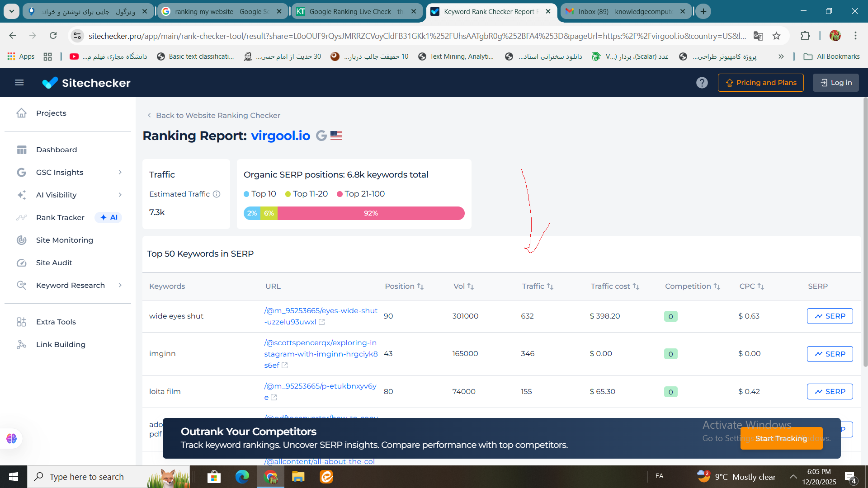
Task: Expand the AI Visibility submenu
Action: point(120,195)
